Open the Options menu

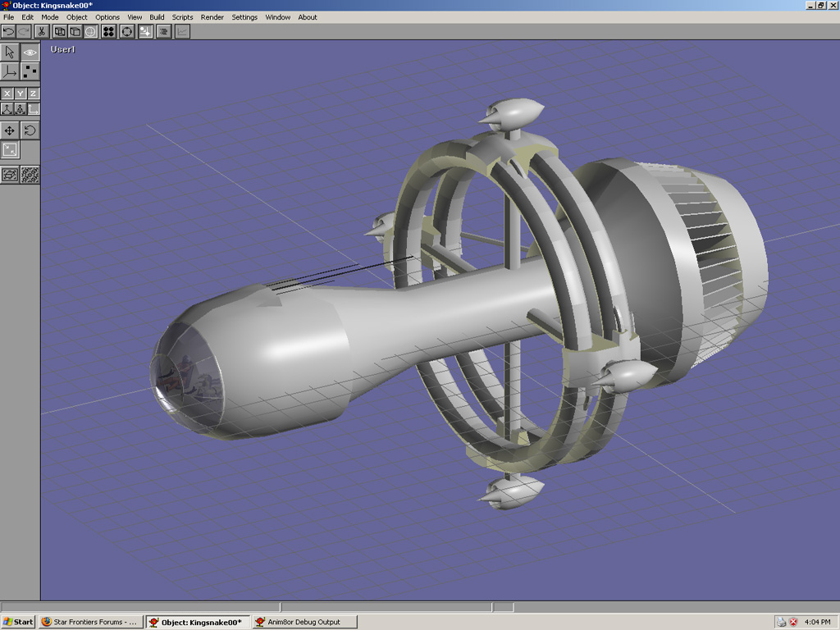coord(107,17)
